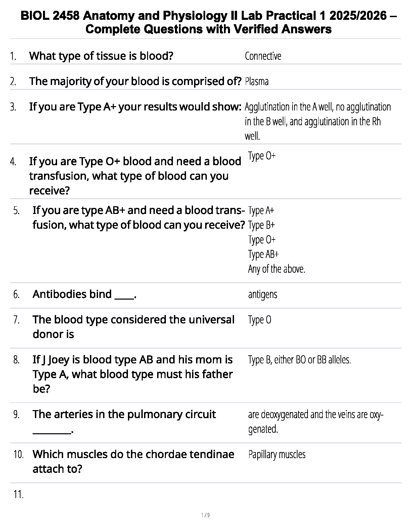Click the Type O+ transfusion question
Viewport: 411px width, 532px height.
[x=135, y=176]
